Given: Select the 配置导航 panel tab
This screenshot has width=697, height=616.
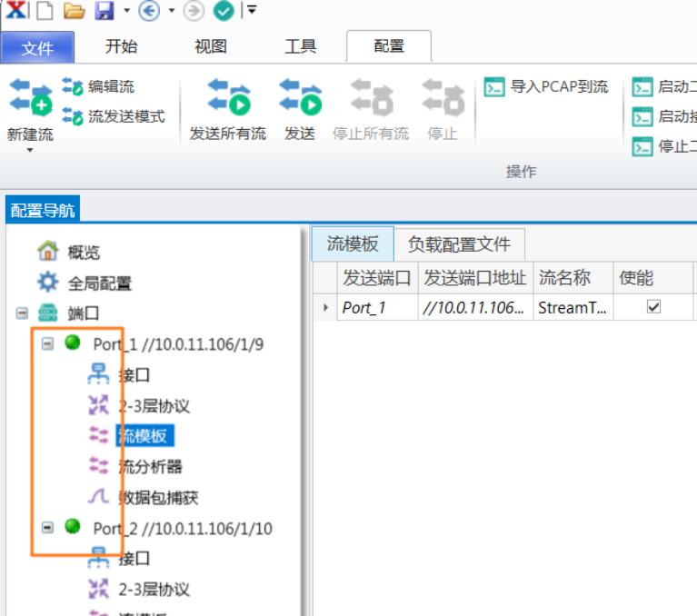Looking at the screenshot, I should 43,210.
